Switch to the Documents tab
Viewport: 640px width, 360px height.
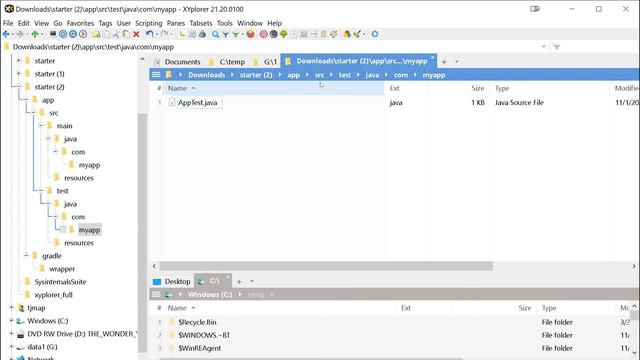[177, 62]
